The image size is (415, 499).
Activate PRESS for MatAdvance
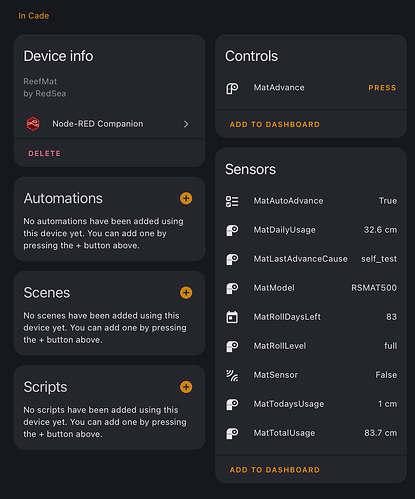[x=382, y=88]
